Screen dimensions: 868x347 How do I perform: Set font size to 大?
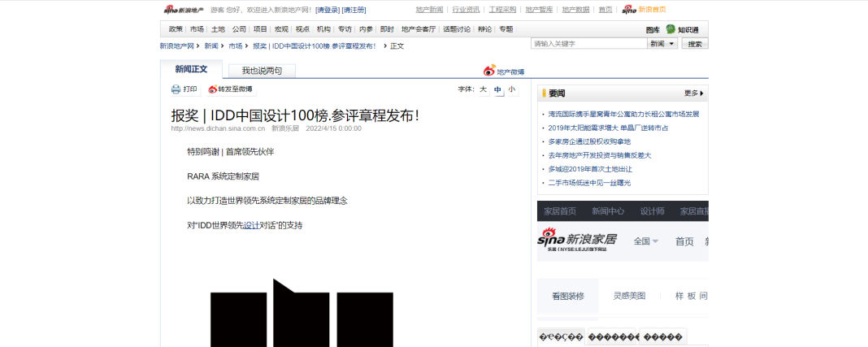coord(483,89)
